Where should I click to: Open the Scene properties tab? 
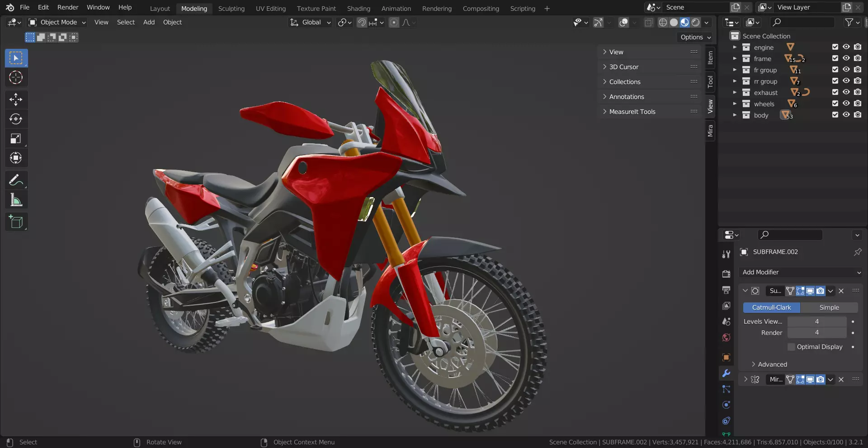(x=726, y=321)
